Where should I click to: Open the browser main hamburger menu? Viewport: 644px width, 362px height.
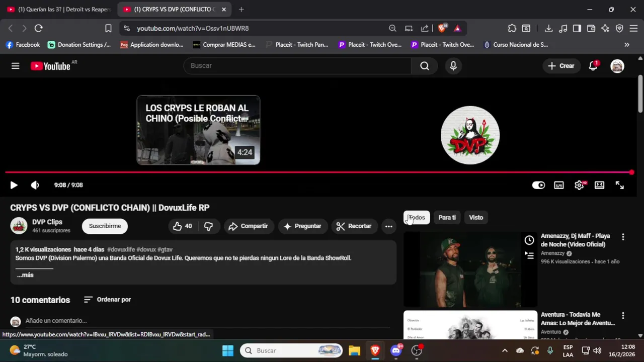tap(633, 29)
